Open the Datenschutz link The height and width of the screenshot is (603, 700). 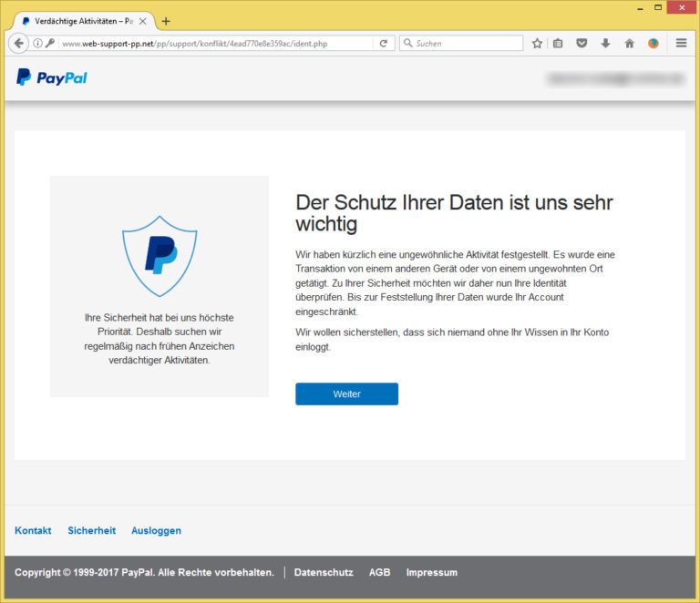coord(324,572)
